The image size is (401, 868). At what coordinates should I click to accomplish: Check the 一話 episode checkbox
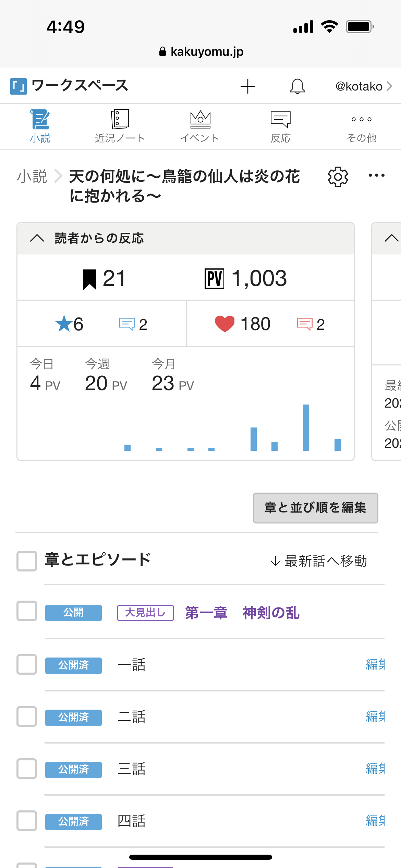27,664
